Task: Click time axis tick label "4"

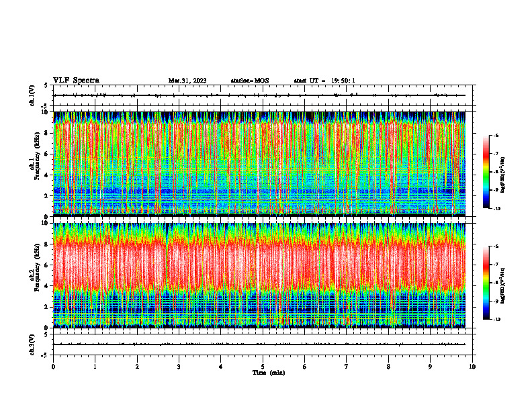Action: [221, 367]
